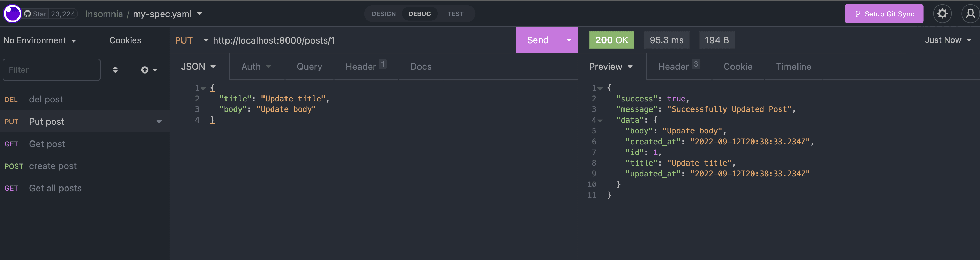Click the Filter input field
Viewport: 980px width, 260px height.
pyautogui.click(x=51, y=70)
